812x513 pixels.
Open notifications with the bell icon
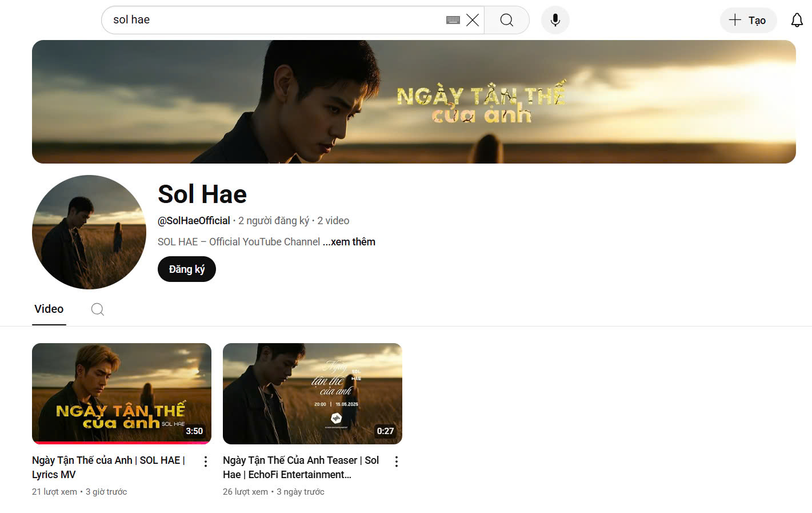797,20
